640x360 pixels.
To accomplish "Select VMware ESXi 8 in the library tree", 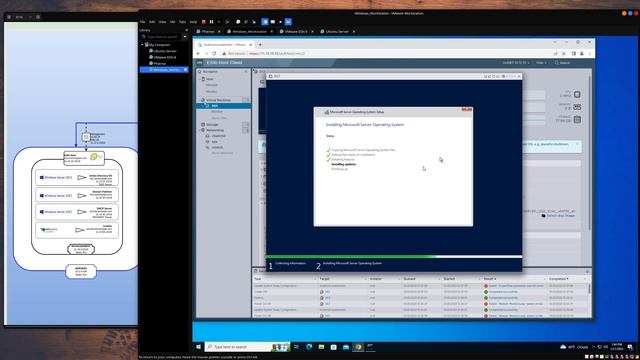I will point(162,57).
